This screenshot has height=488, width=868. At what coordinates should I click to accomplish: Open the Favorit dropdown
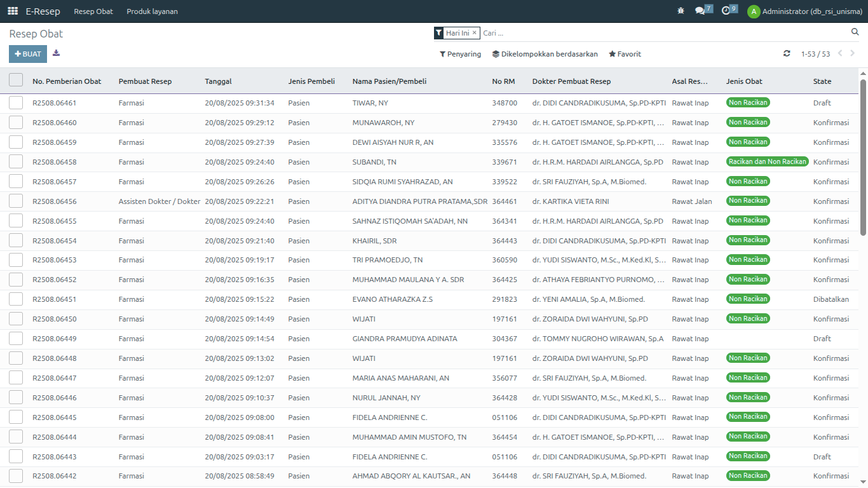pyautogui.click(x=625, y=55)
